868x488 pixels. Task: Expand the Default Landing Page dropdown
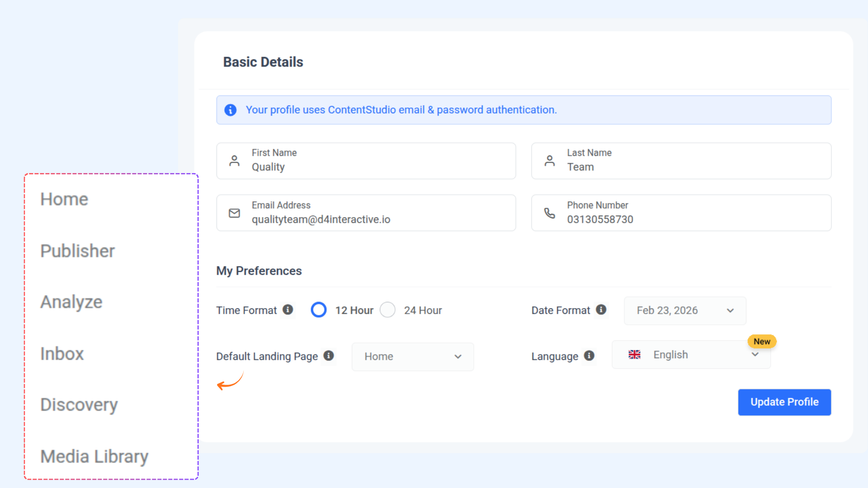coord(412,357)
